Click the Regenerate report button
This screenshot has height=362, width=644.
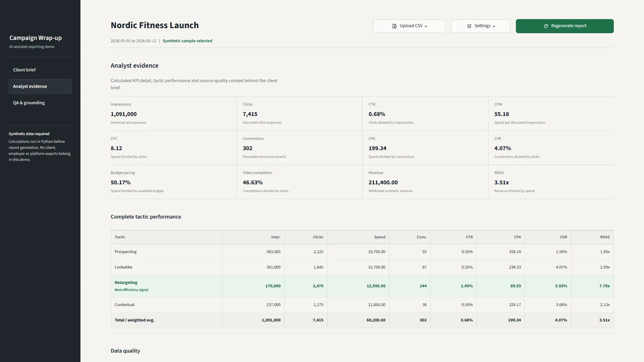coord(565,26)
